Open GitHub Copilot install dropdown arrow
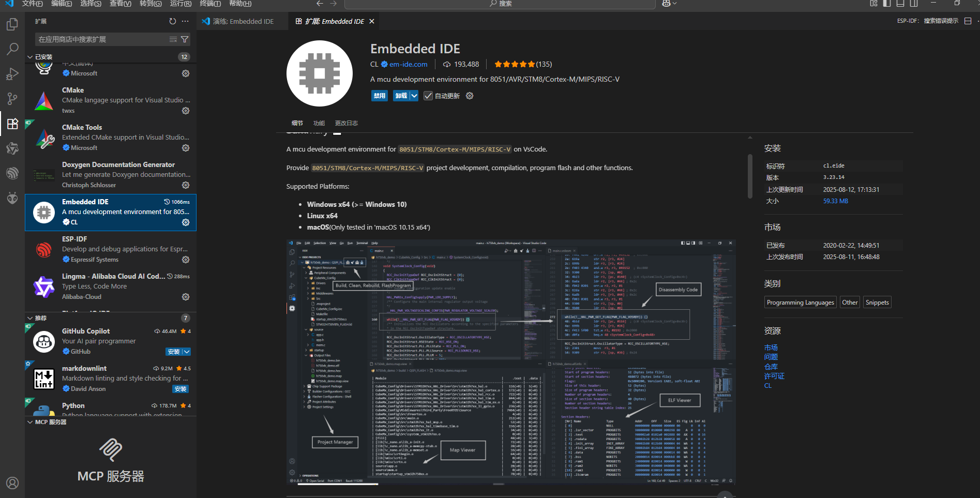The image size is (980, 498). point(187,352)
